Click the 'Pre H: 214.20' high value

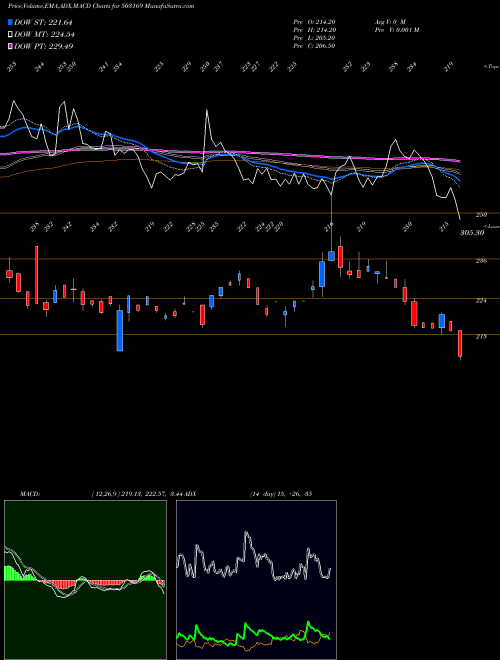pos(314,30)
